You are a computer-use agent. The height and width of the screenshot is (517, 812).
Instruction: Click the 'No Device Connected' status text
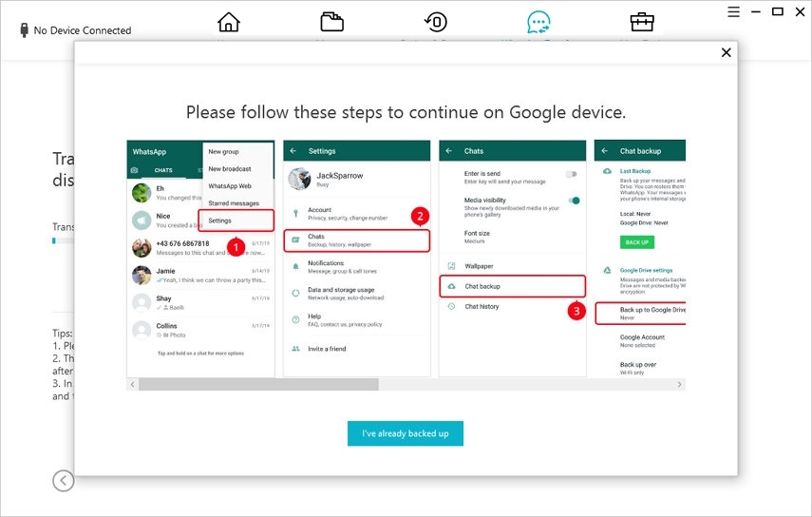[83, 30]
